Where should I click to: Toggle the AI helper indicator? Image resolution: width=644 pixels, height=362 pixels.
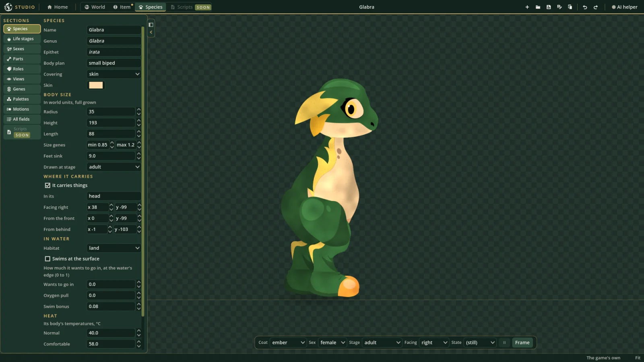(x=624, y=7)
